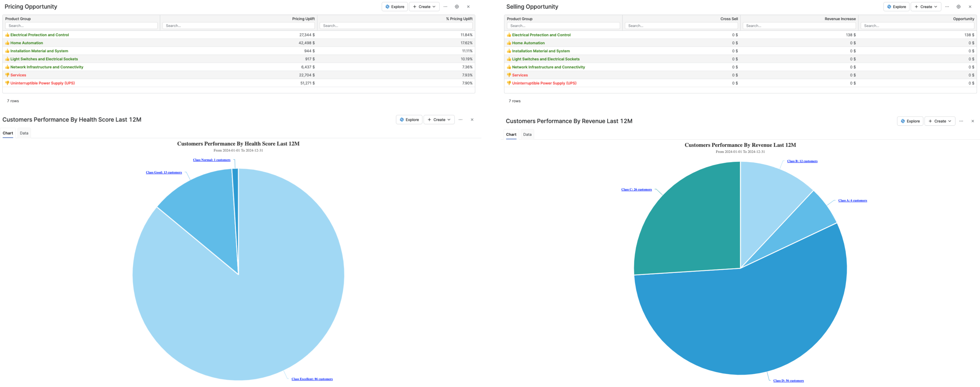The image size is (980, 387).
Task: Expand the Create dropdown on the Revenue chart
Action: [x=939, y=121]
